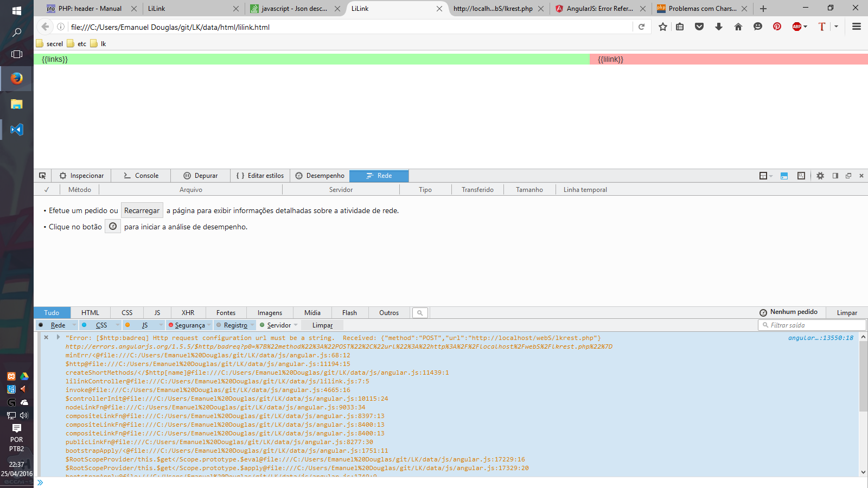The width and height of the screenshot is (868, 488).
Task: Switch to the Depurar devtools tab
Action: [200, 176]
